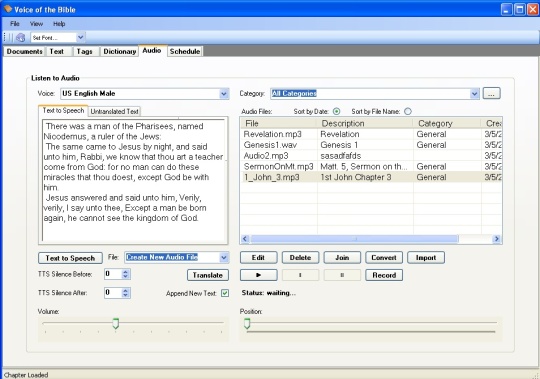Click the Voice of the Bible title icon
The image size is (540, 379).
7,9
